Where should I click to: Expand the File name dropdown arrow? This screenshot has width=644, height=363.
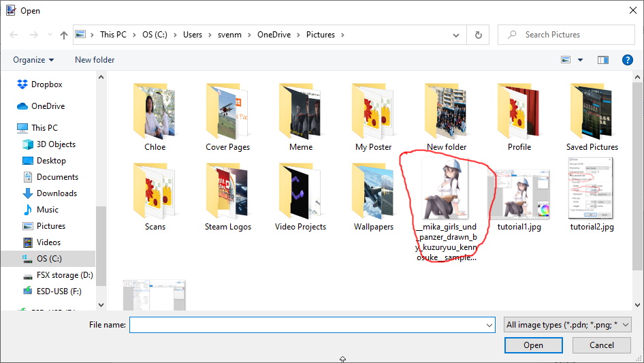(x=489, y=325)
